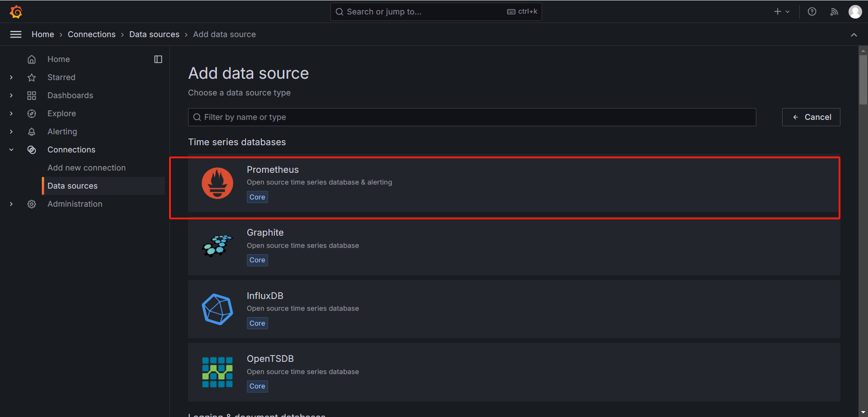Open the plus New dropdown

782,12
